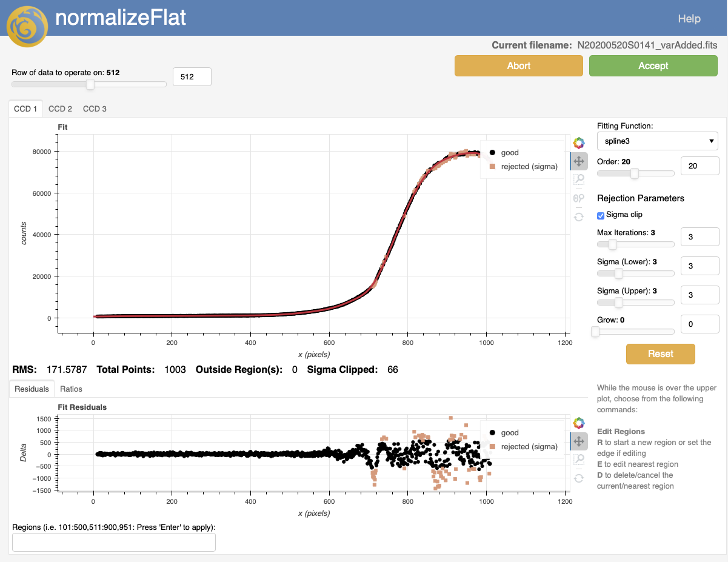Screen dimensions: 728x562
Task: Click the normalizeFlat dragon logo
Action: [x=27, y=26]
